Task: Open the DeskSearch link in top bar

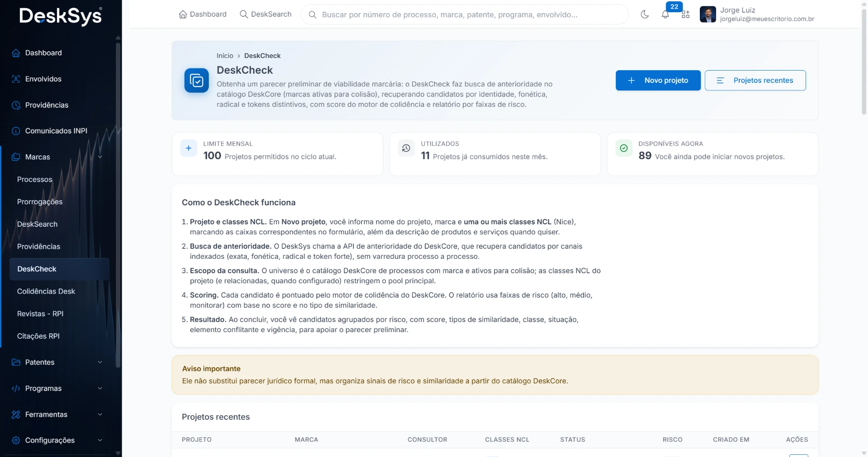Action: [x=265, y=14]
